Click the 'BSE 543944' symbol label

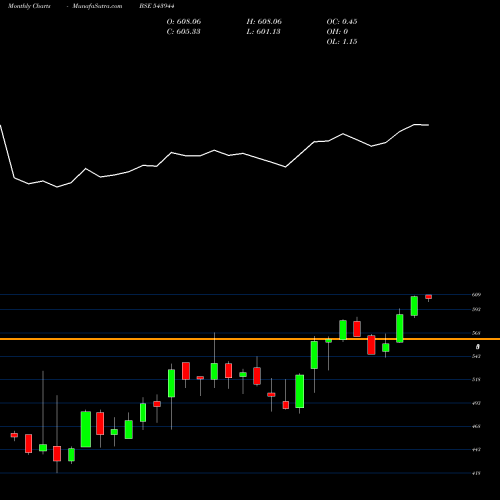(157, 6)
